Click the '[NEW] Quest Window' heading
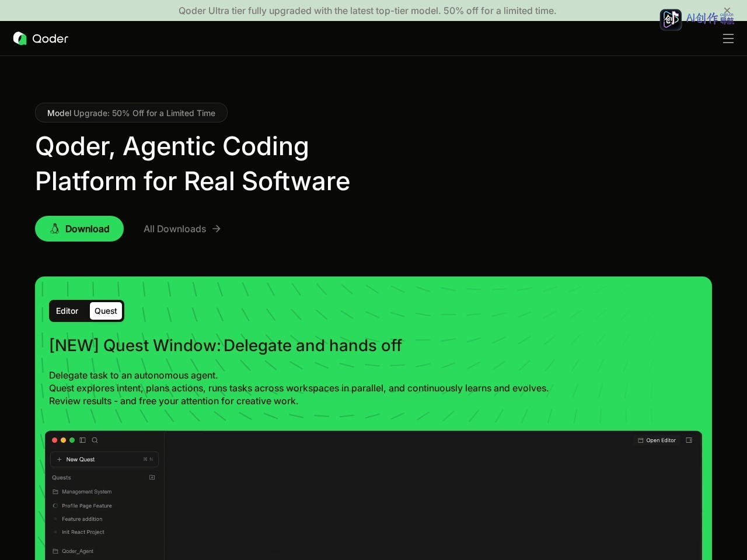The image size is (747, 560). tap(225, 345)
